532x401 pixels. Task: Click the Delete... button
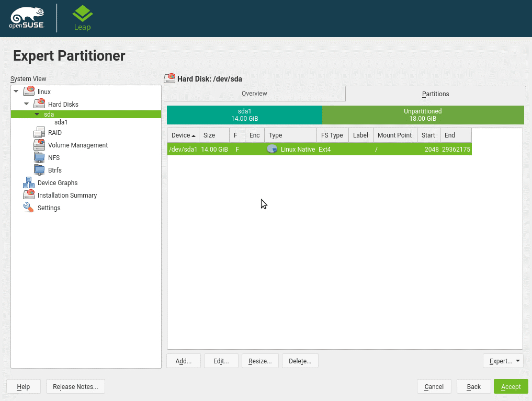[x=300, y=361]
